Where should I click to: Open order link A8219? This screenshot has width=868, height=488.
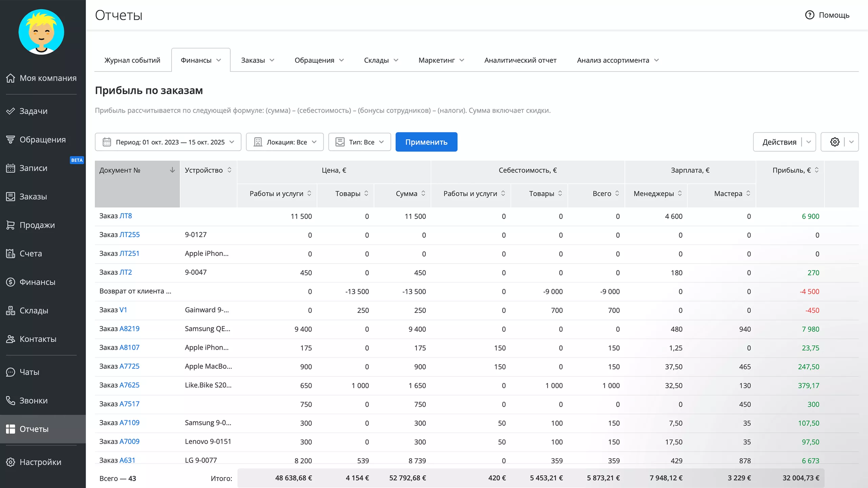click(129, 329)
